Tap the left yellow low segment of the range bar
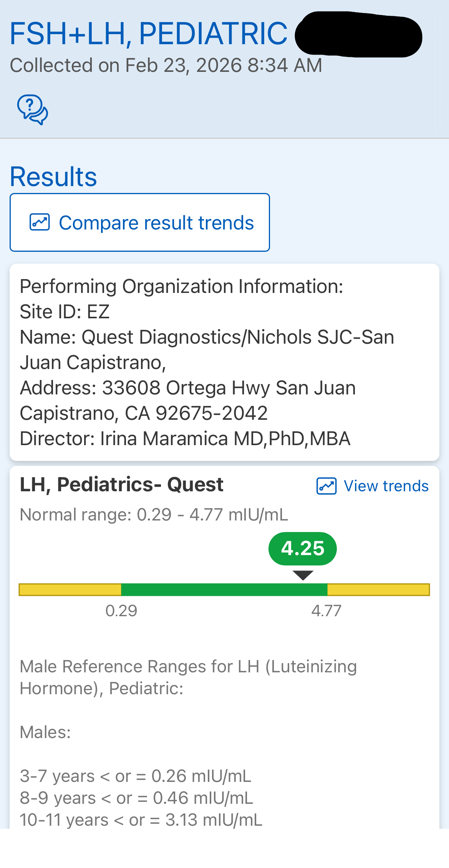This screenshot has width=449, height=868. tap(70, 589)
